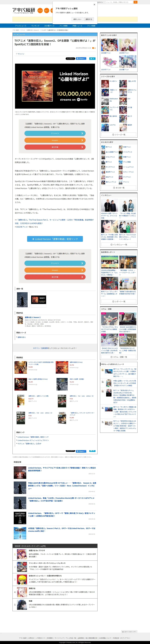Viewport: 150px width, 644px height.
Task: Open the Linked Horizon 100,000,000 Spotify banner image
Action: point(55,86)
